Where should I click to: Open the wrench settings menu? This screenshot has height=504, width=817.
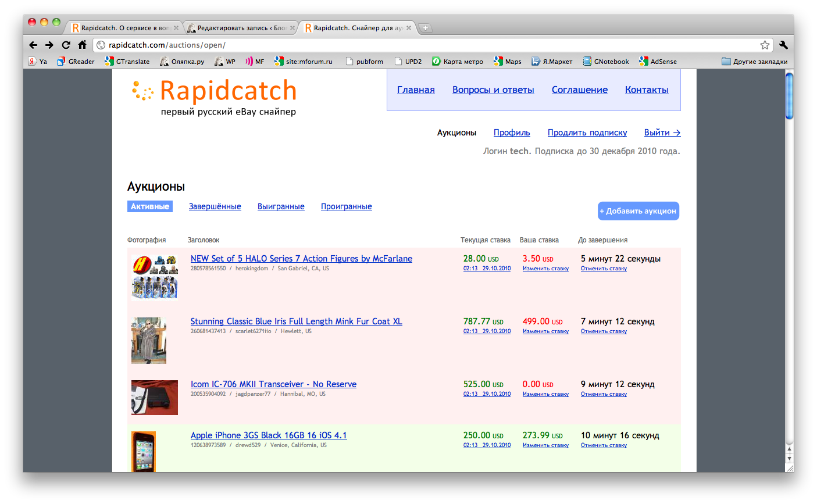coord(783,45)
